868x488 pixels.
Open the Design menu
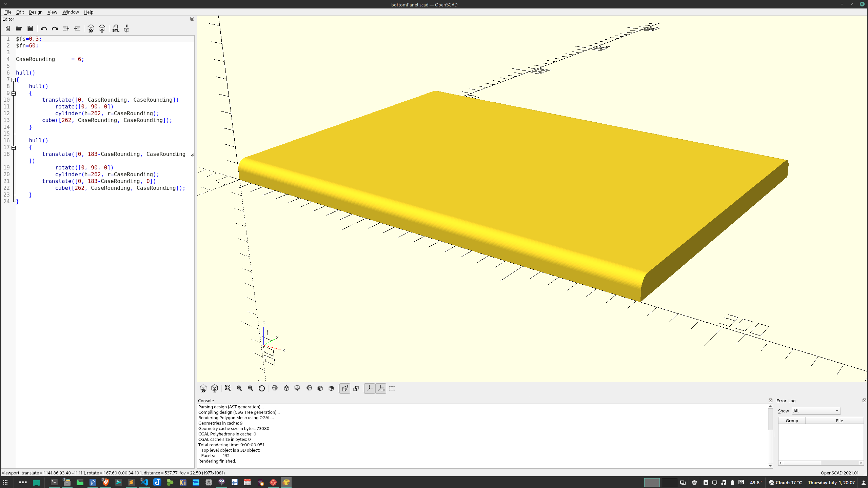tap(35, 12)
